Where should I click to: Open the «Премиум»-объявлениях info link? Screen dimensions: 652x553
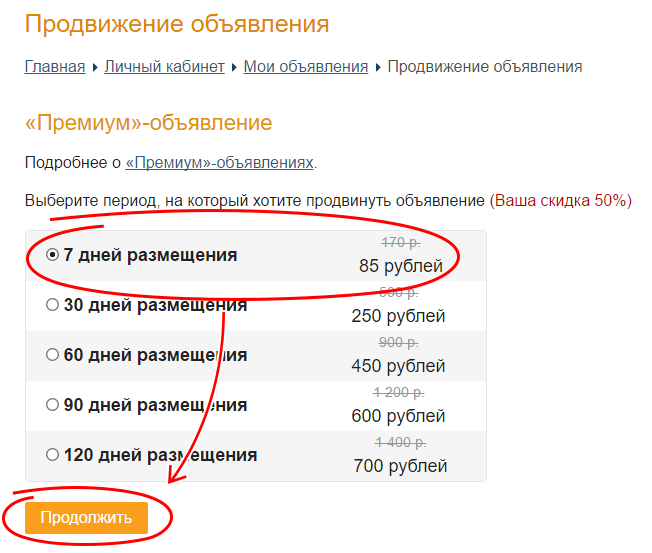(x=220, y=161)
